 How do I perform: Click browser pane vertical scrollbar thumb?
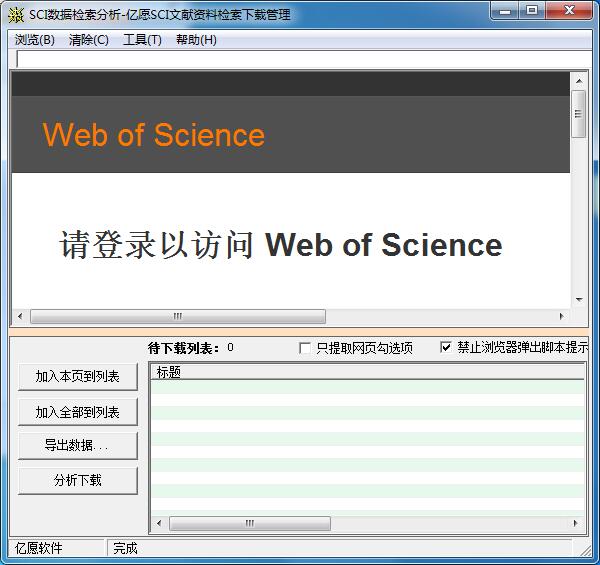579,114
